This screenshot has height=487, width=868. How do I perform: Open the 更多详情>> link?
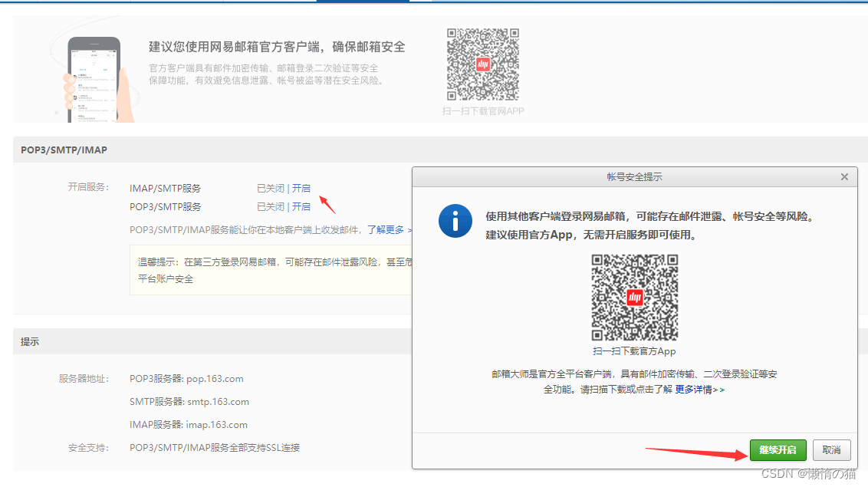(700, 390)
